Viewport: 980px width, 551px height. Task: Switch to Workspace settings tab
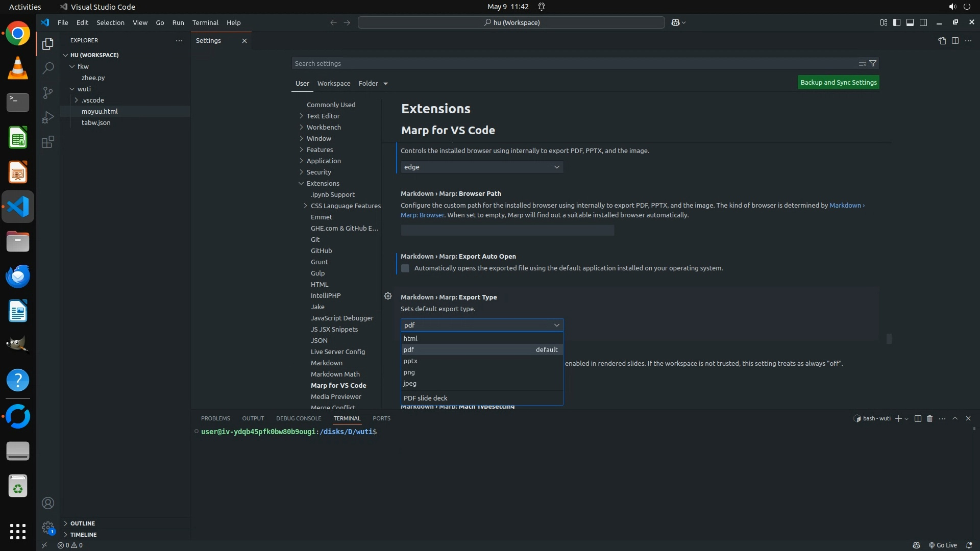(333, 83)
